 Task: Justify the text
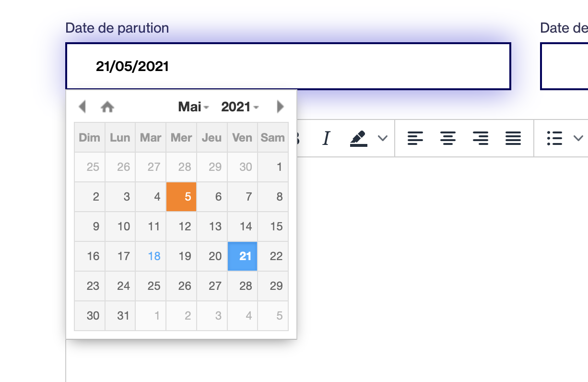pyautogui.click(x=513, y=138)
